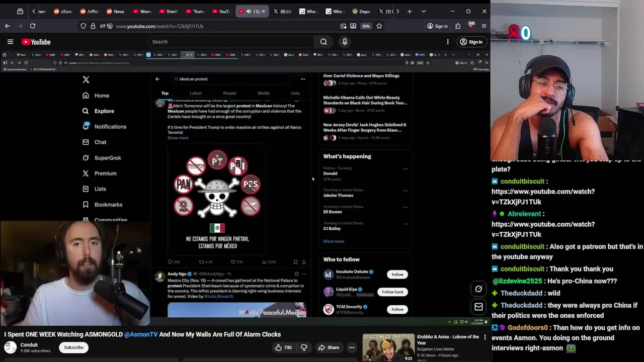Bookmark this page with the star icon
Viewport: 644px width, 362px height.
pyautogui.click(x=379, y=26)
